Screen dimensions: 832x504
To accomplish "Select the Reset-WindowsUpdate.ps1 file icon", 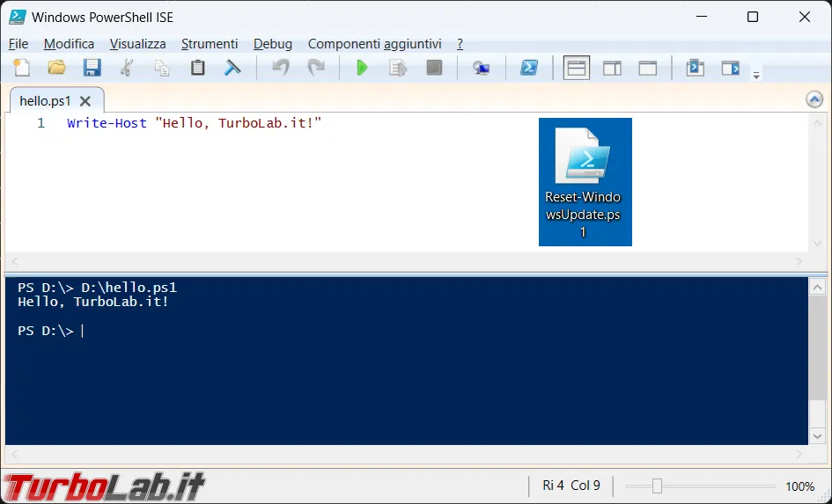I will click(x=585, y=182).
